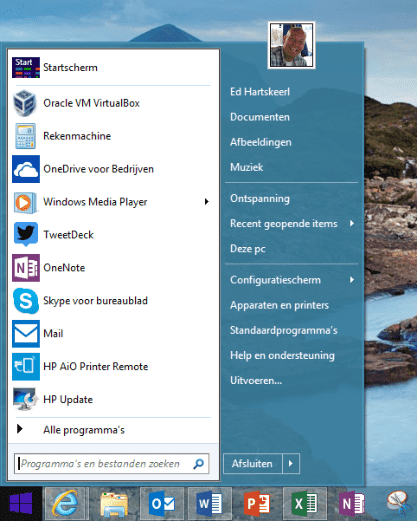Open Ed Hartskeerl user folder
The image size is (417, 521).
coord(260,92)
